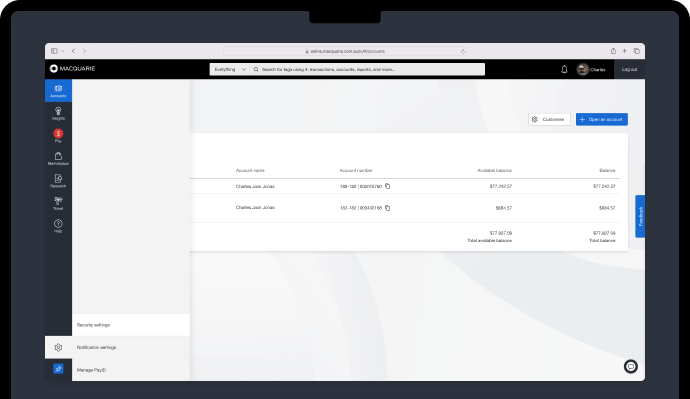
Task: Click the notifications bell icon
Action: tap(564, 70)
